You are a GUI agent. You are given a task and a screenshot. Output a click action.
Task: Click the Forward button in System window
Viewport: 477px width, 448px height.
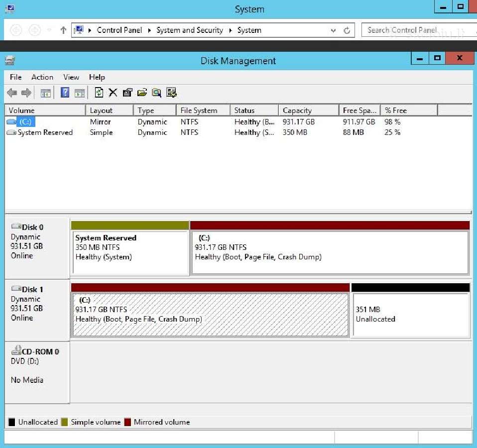34,30
